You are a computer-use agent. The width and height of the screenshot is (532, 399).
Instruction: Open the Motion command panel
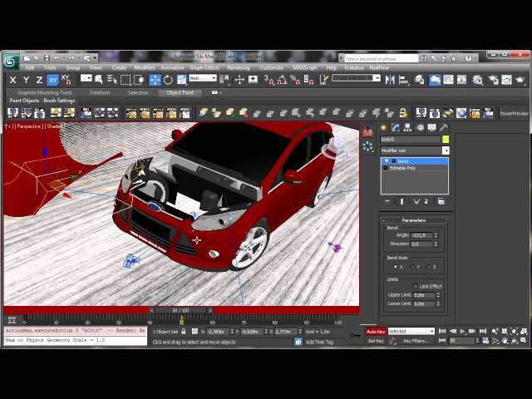[x=420, y=127]
